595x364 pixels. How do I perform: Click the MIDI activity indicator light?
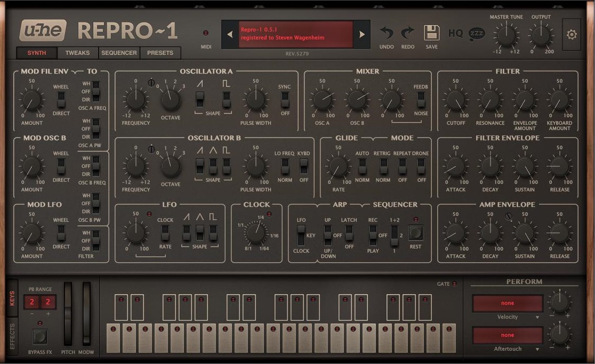pos(206,33)
